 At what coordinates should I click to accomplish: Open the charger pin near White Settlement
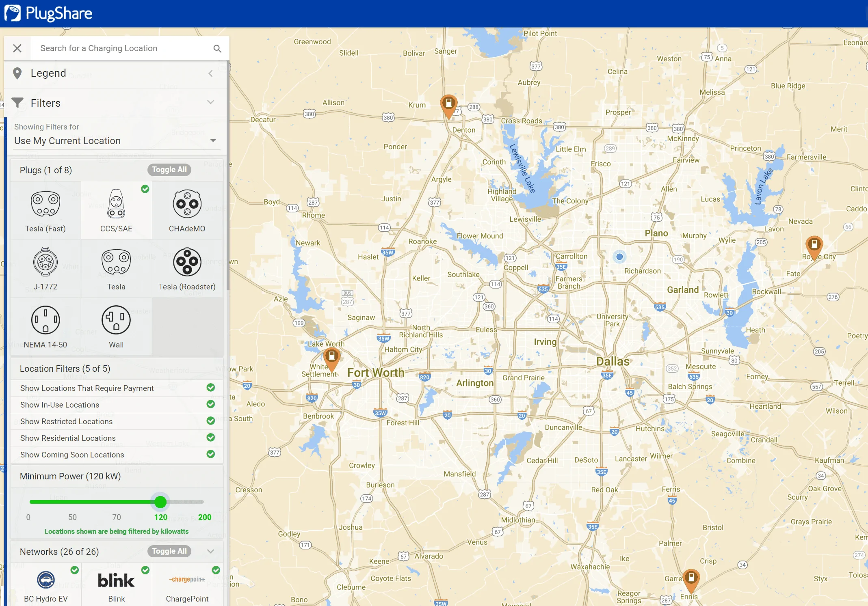[332, 359]
